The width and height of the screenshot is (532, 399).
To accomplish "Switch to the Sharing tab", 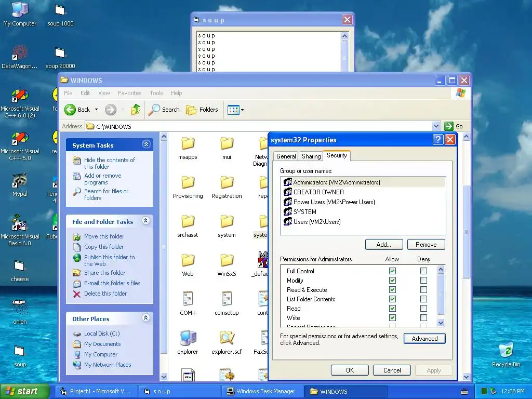I will coord(311,156).
